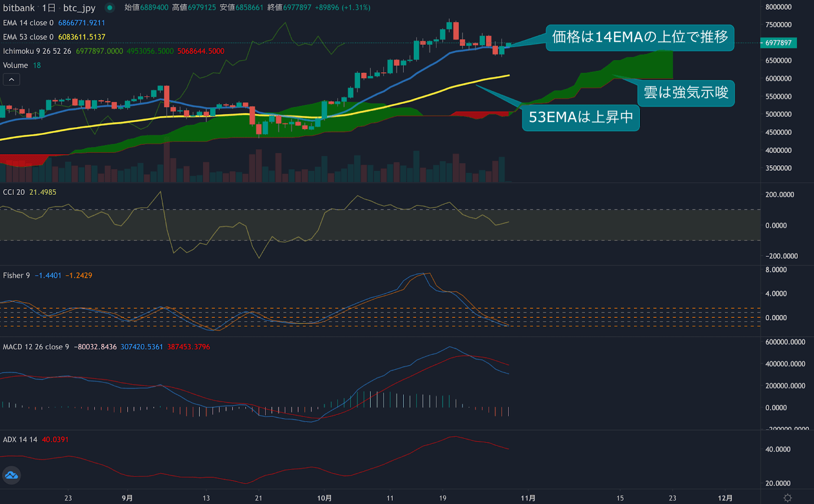Click the TradingView logo watermark
The width and height of the screenshot is (814, 504).
11,476
